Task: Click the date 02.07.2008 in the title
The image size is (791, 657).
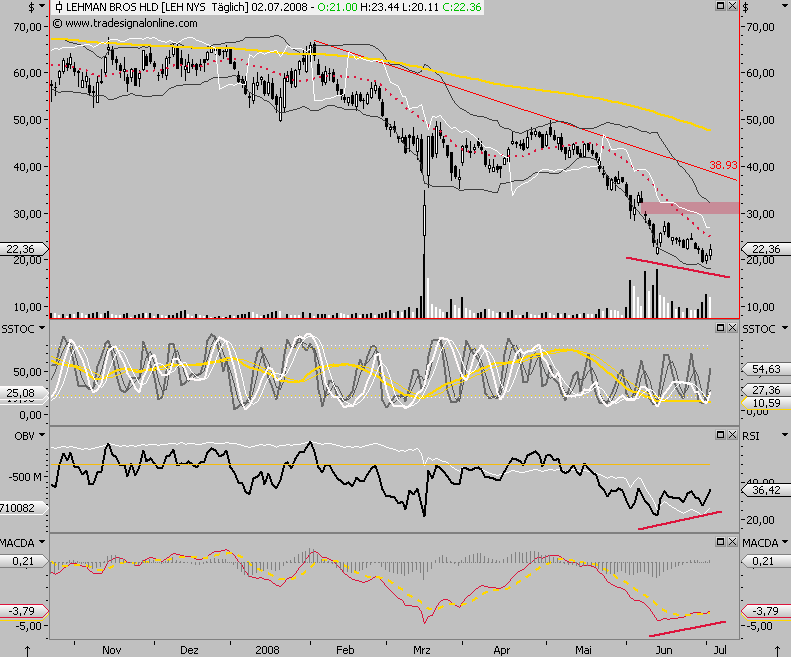Action: click(279, 7)
